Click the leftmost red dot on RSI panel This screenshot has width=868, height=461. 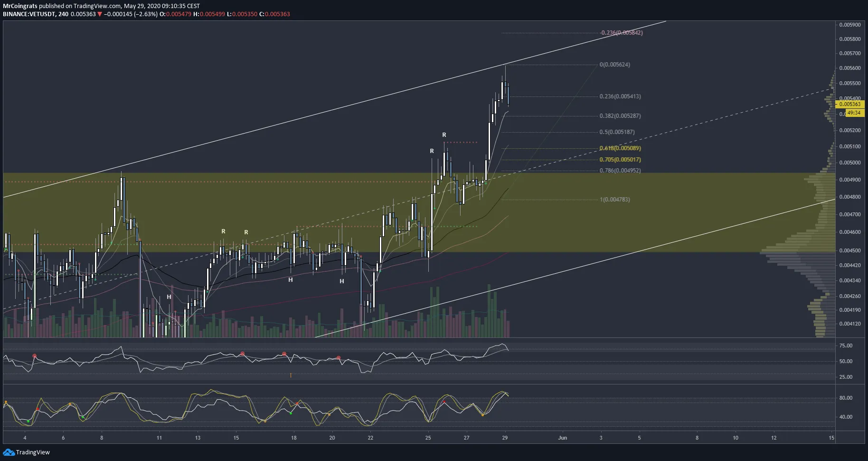34,356
